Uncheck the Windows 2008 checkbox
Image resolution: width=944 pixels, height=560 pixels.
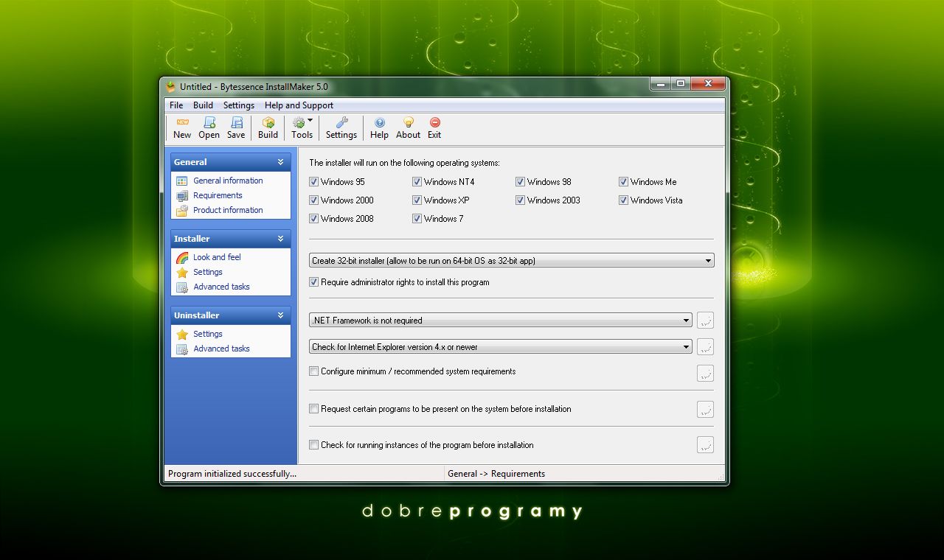pyautogui.click(x=314, y=219)
